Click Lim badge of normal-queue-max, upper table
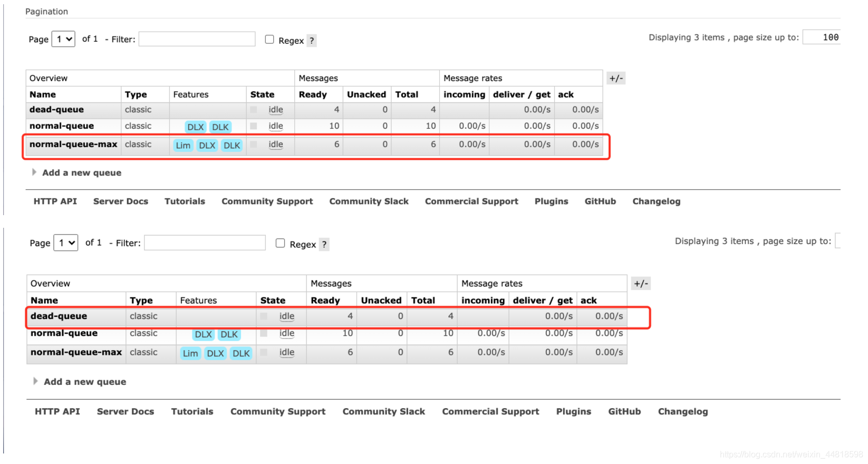868x464 pixels. click(183, 146)
